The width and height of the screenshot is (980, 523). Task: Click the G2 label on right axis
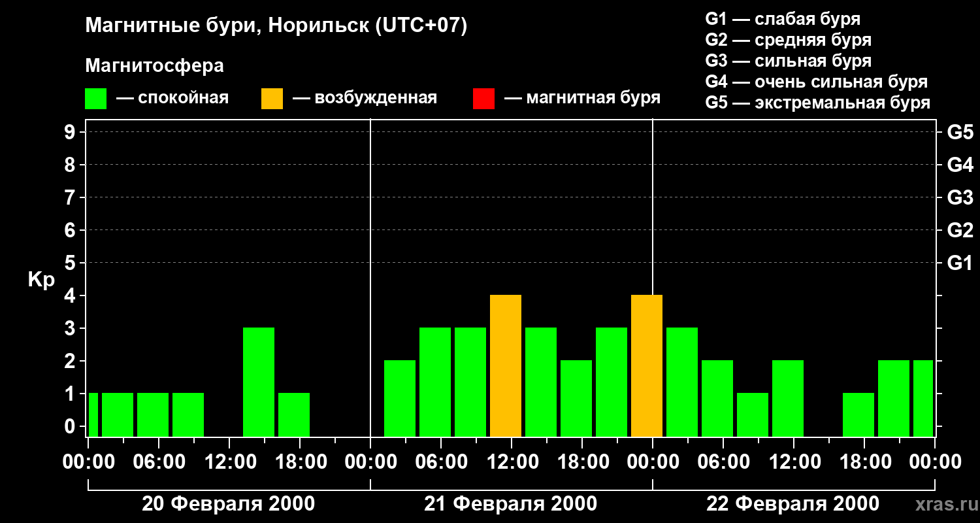coord(960,230)
